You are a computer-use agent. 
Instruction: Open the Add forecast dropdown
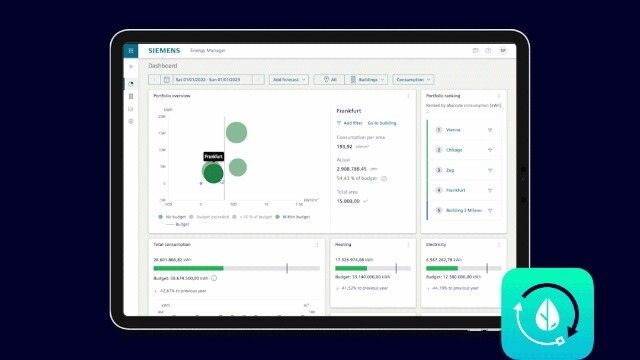(x=289, y=80)
